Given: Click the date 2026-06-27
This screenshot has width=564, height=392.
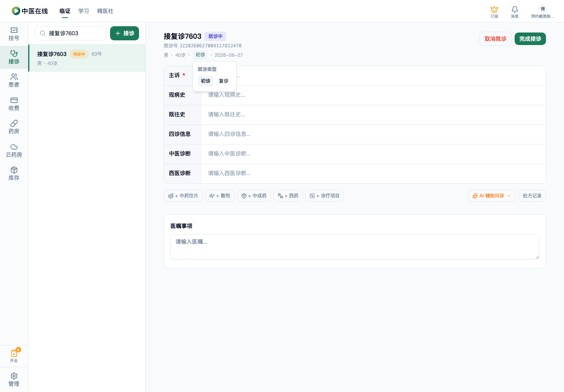Looking at the screenshot, I should (x=229, y=55).
